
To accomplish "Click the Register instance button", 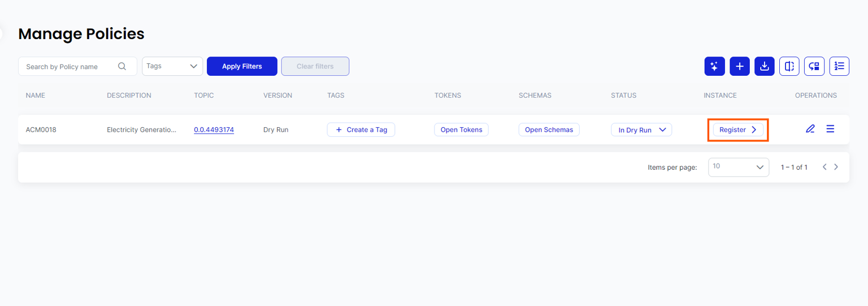I will [737, 130].
